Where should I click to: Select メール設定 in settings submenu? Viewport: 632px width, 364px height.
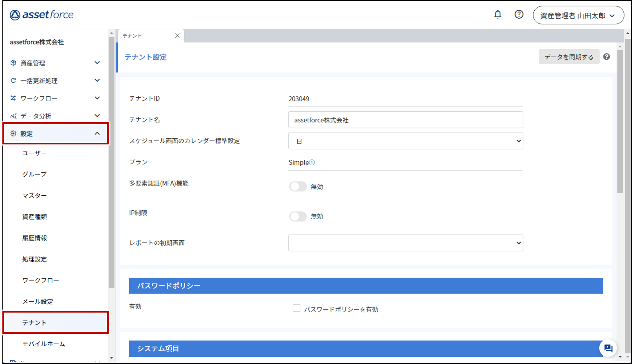pos(37,301)
